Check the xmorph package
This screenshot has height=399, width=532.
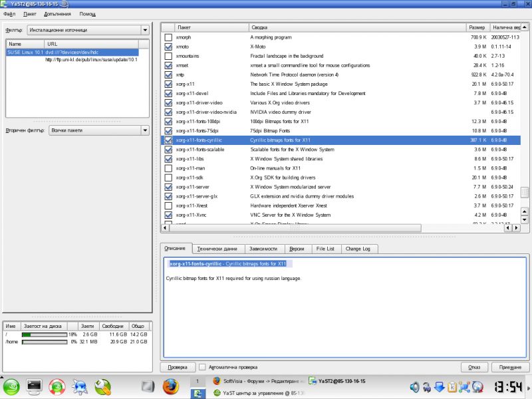(x=168, y=37)
